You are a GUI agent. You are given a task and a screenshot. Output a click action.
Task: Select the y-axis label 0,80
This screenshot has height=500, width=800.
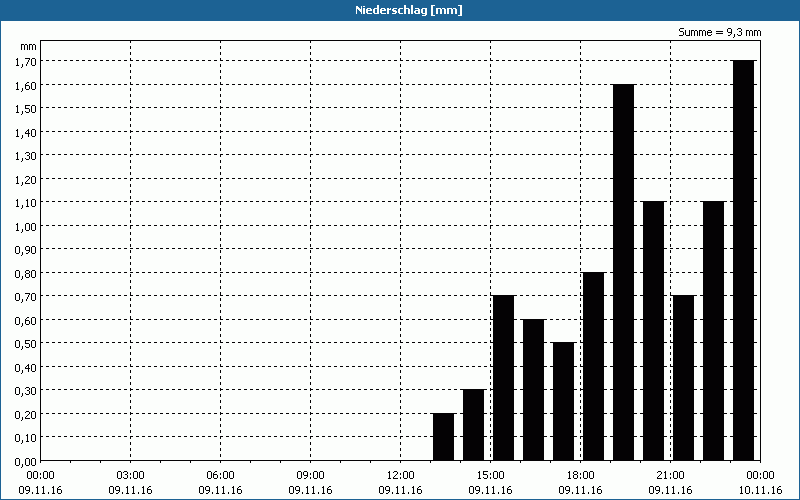point(26,273)
